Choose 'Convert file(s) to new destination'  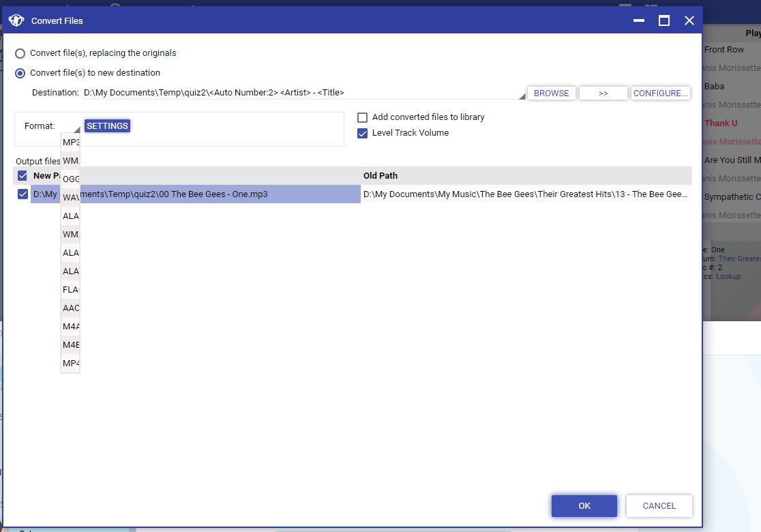20,73
